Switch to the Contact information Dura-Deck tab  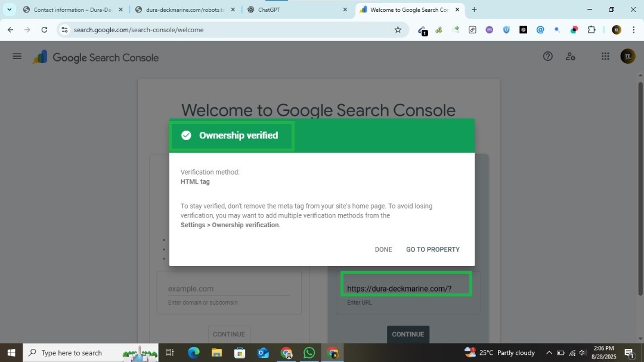click(72, 10)
